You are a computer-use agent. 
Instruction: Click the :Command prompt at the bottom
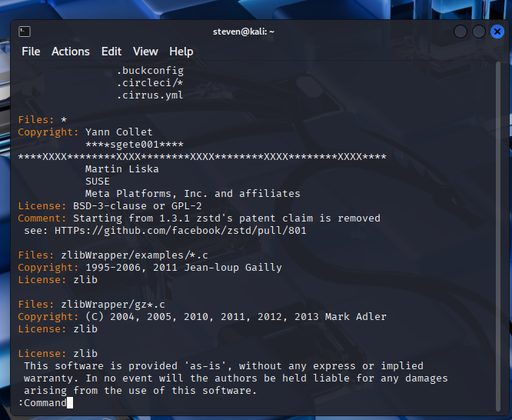pyautogui.click(x=42, y=402)
